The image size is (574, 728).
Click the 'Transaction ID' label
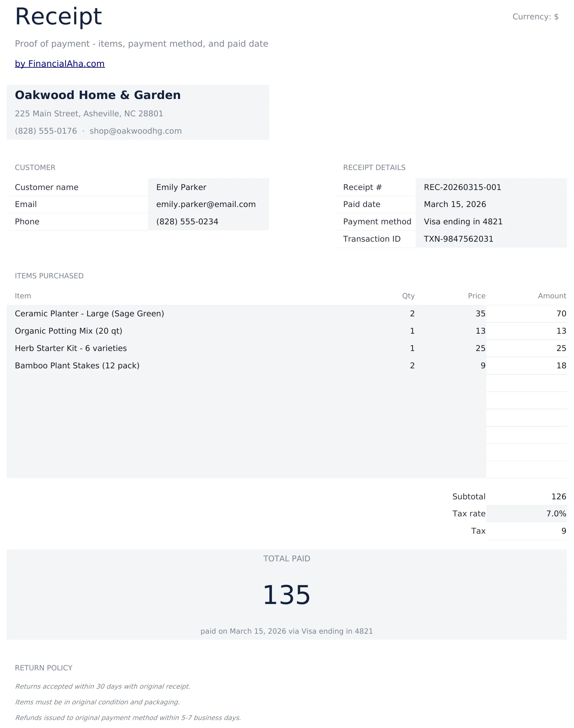click(372, 239)
